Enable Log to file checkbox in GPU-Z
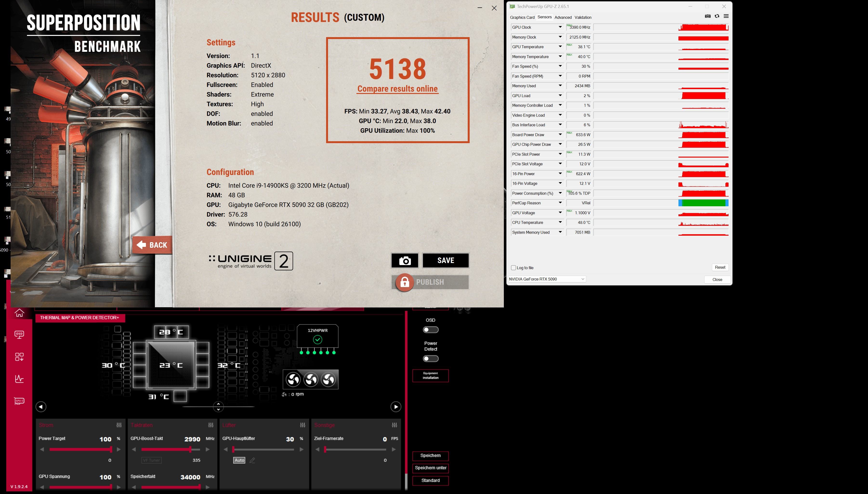868x494 pixels. (x=513, y=268)
